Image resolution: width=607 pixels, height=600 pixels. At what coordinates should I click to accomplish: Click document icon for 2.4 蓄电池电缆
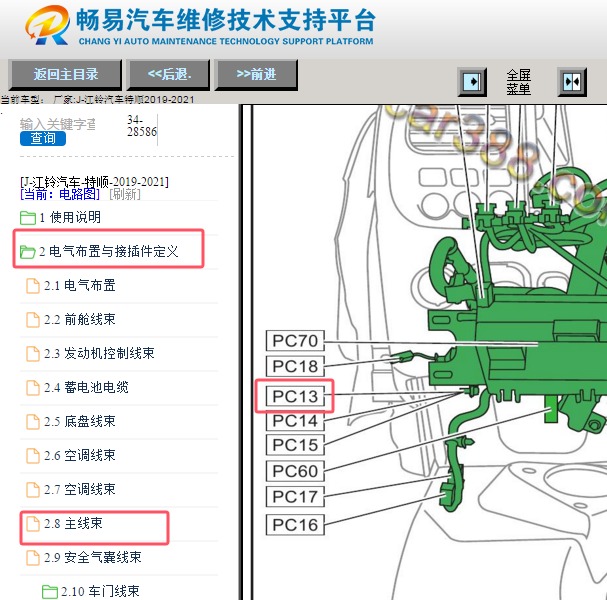pyautogui.click(x=33, y=387)
